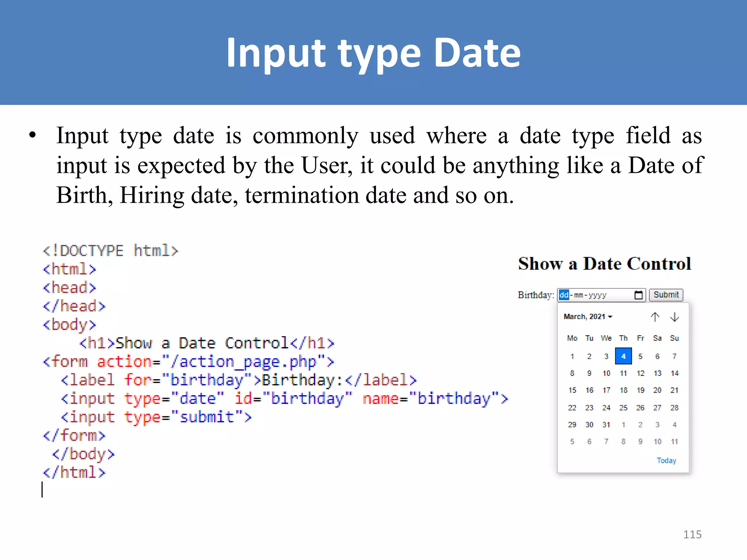Viewport: 747px width, 560px height.
Task: Click the We weekday header
Action: tap(606, 338)
